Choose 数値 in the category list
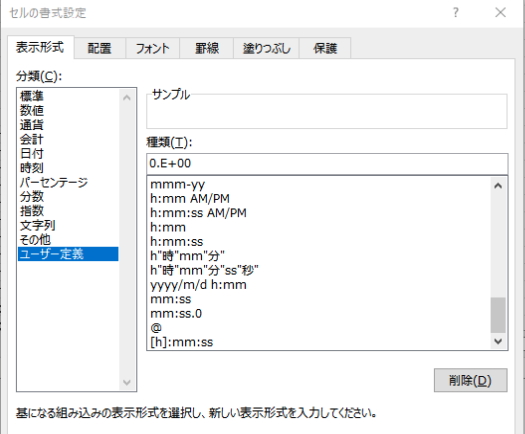525x434 pixels. pos(68,111)
